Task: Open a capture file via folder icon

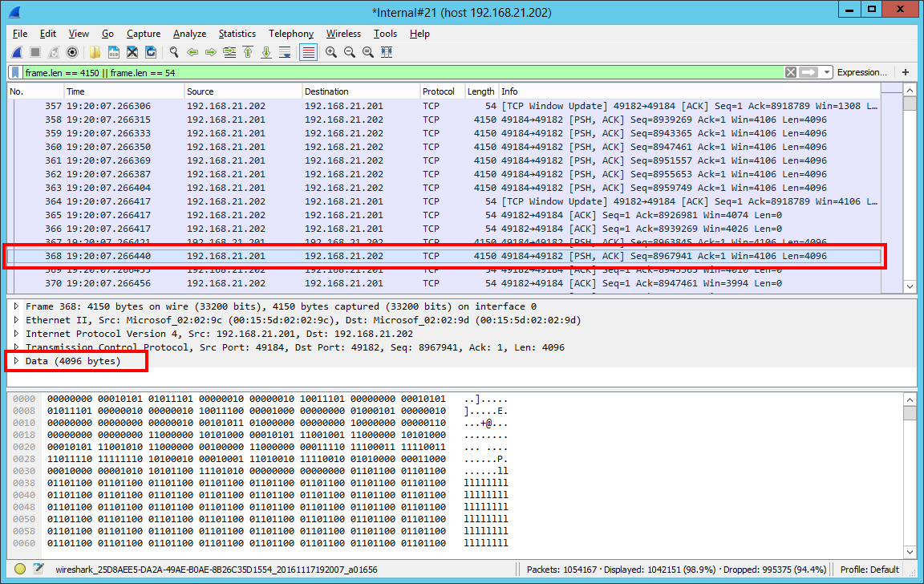Action: point(95,52)
